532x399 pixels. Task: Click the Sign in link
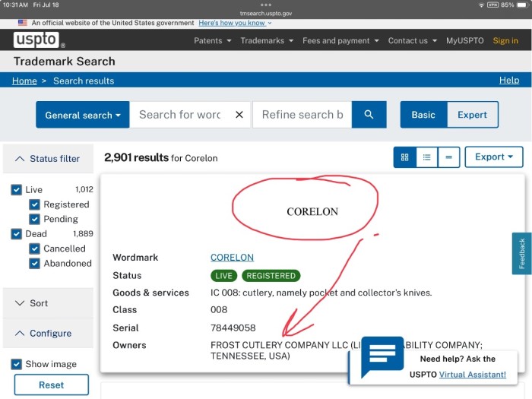click(505, 41)
